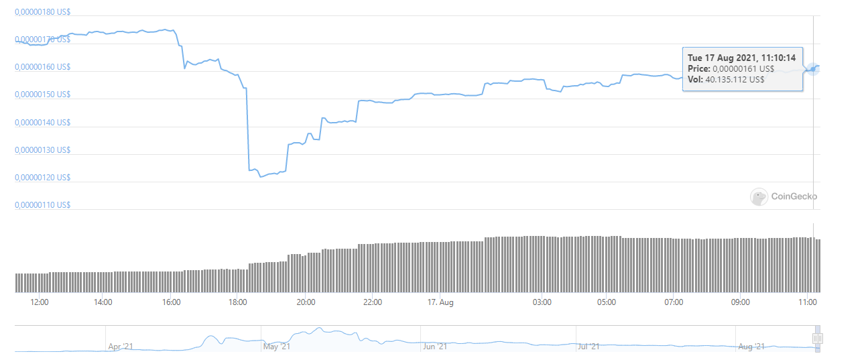Click the tooltip Price value line
This screenshot has height=364, width=868.
click(x=731, y=68)
